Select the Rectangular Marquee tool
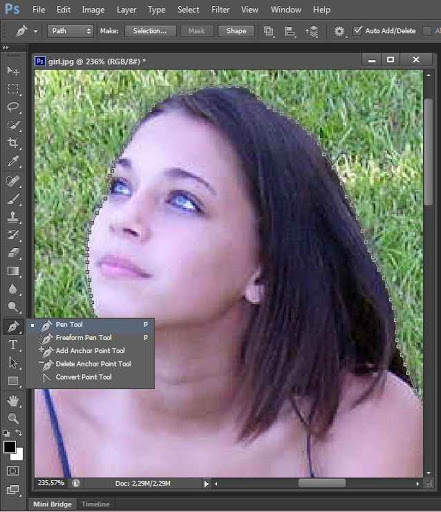The height and width of the screenshot is (512, 441). click(13, 89)
